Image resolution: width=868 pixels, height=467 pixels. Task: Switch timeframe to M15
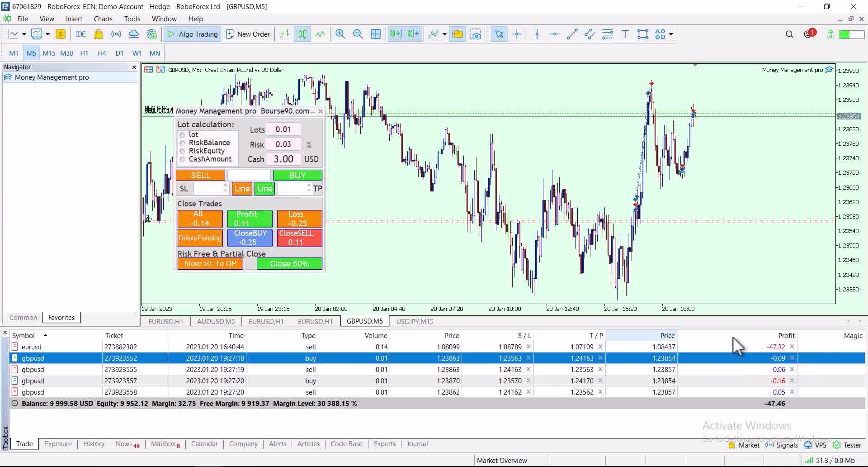[x=49, y=53]
